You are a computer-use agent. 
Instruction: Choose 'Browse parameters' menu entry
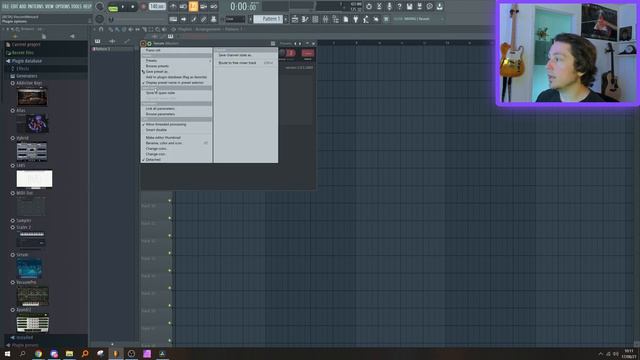tap(177, 114)
